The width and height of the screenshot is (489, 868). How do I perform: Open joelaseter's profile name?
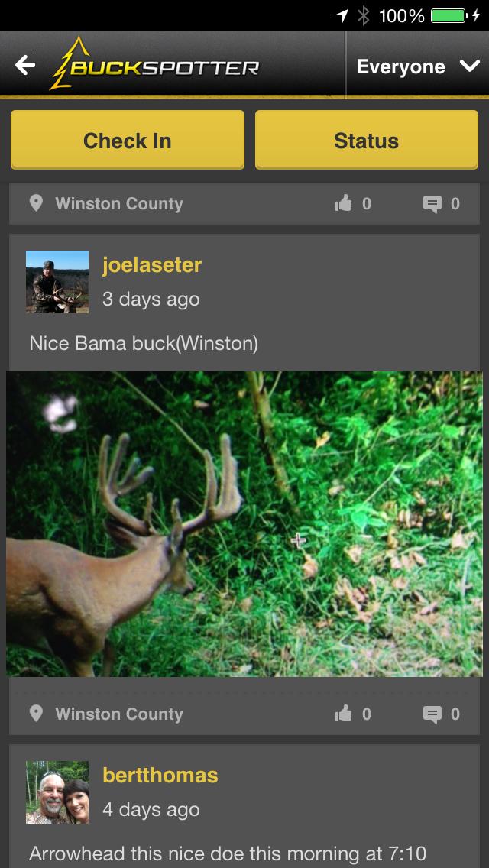[151, 265]
